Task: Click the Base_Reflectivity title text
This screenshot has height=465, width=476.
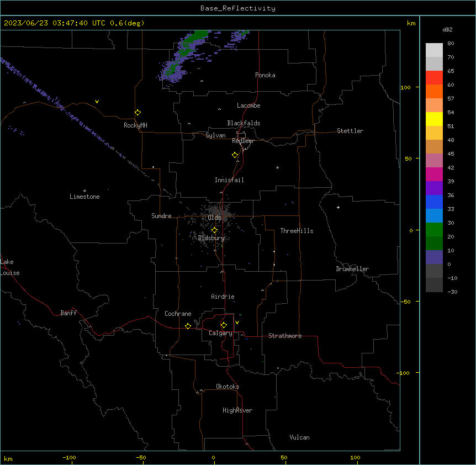Action: (x=238, y=8)
